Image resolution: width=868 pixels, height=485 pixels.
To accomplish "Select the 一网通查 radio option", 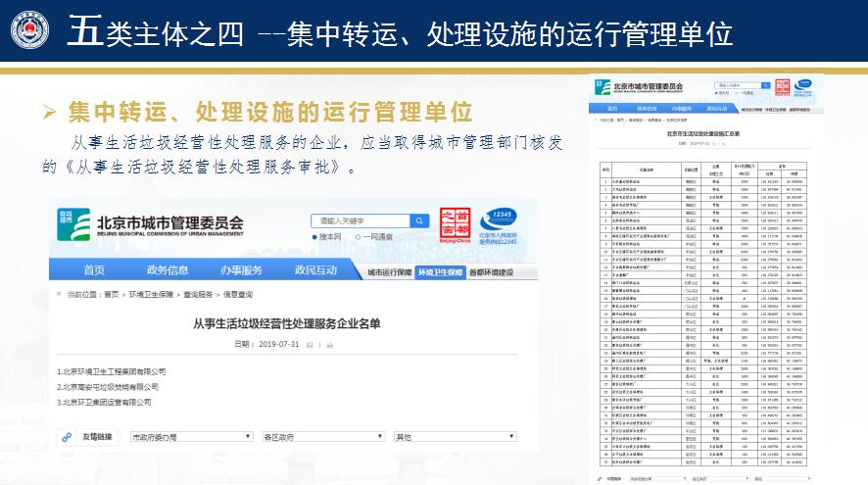I will coord(359,237).
